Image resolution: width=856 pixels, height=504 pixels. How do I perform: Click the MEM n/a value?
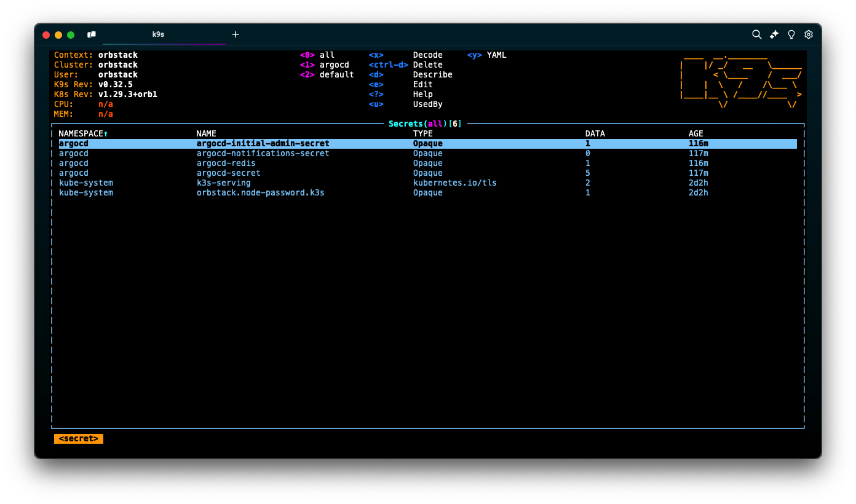click(x=106, y=114)
